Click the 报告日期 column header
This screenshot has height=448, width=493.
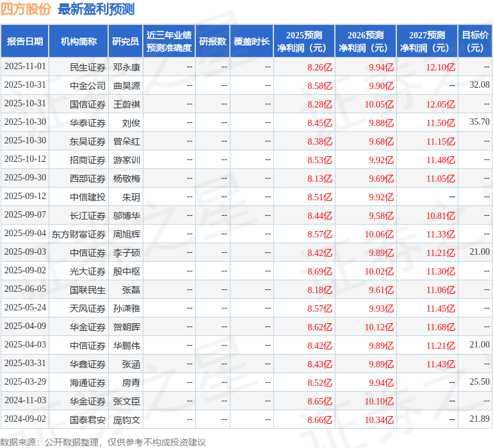click(x=25, y=42)
